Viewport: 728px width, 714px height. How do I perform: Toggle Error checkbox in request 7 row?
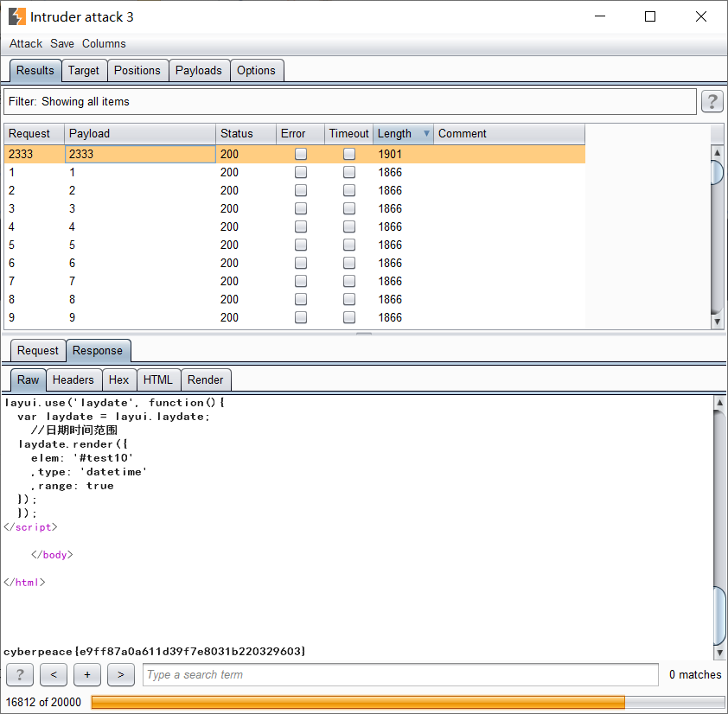(x=301, y=281)
